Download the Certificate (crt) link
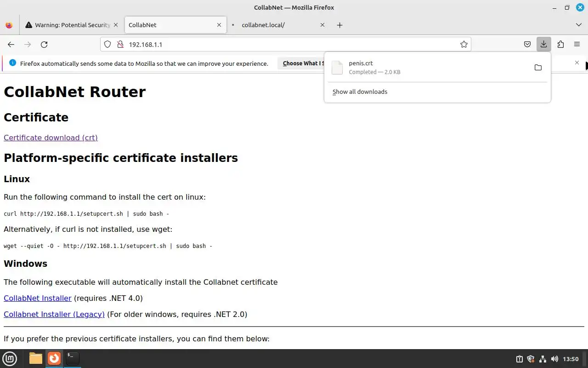Screen dimensions: 588x368 click(51, 138)
